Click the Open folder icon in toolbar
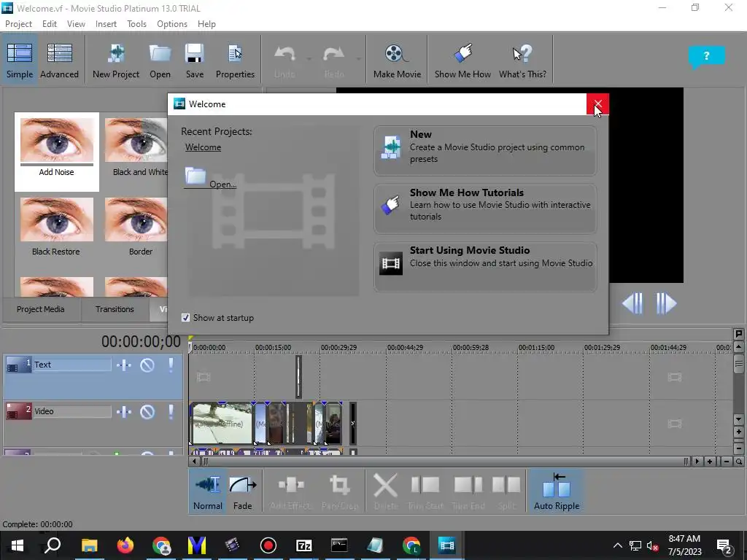This screenshot has width=747, height=560. 160,60
